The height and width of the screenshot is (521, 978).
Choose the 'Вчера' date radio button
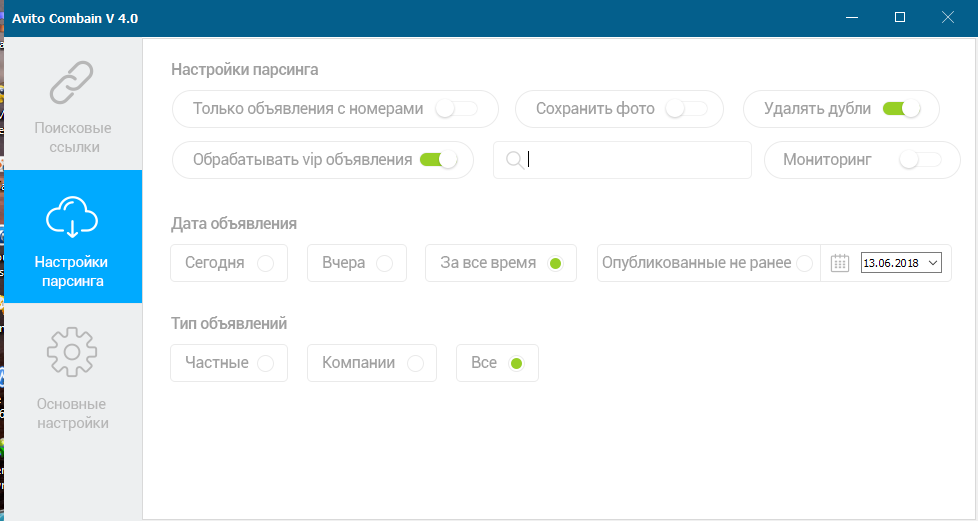point(384,263)
